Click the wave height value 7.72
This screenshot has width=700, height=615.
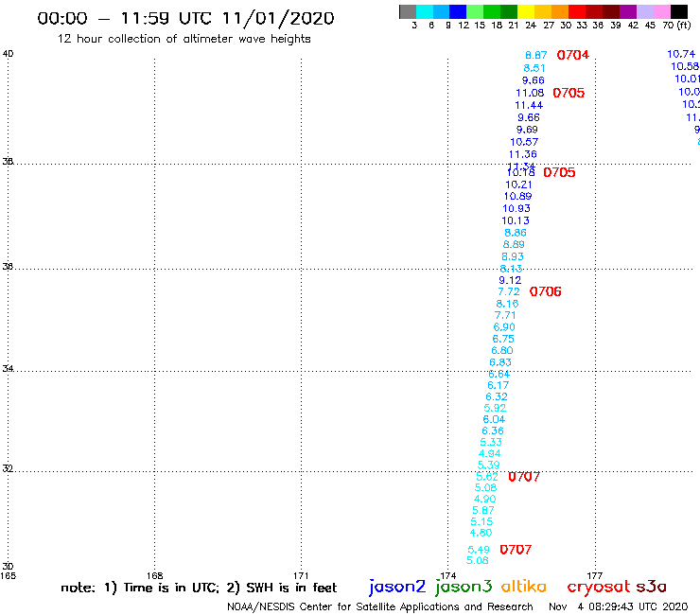(x=509, y=291)
